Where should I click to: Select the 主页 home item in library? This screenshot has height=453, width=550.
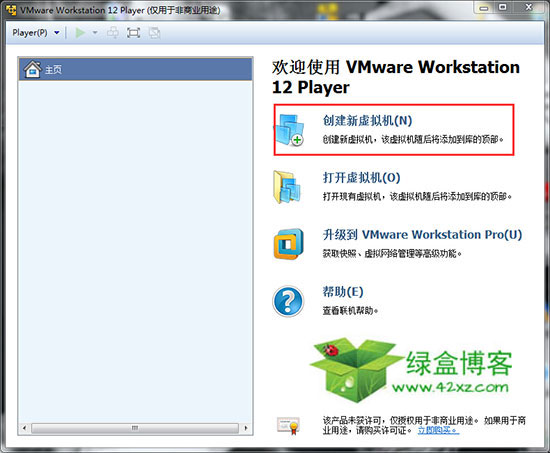point(135,69)
